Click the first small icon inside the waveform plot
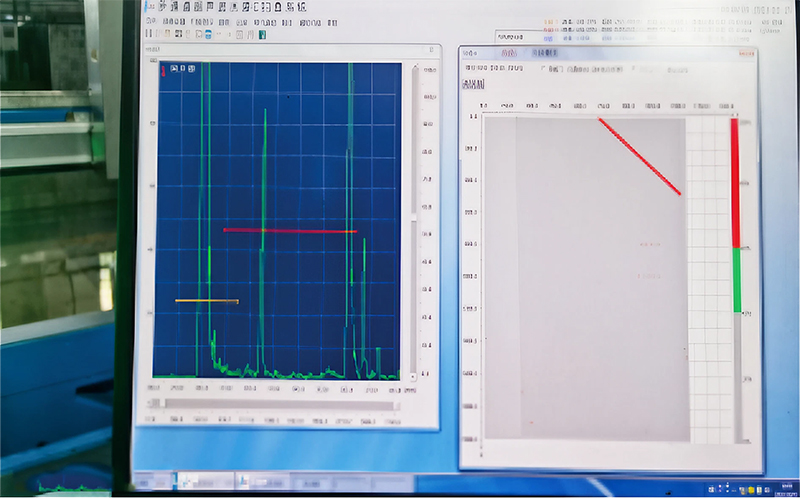The height and width of the screenshot is (498, 800). click(173, 68)
